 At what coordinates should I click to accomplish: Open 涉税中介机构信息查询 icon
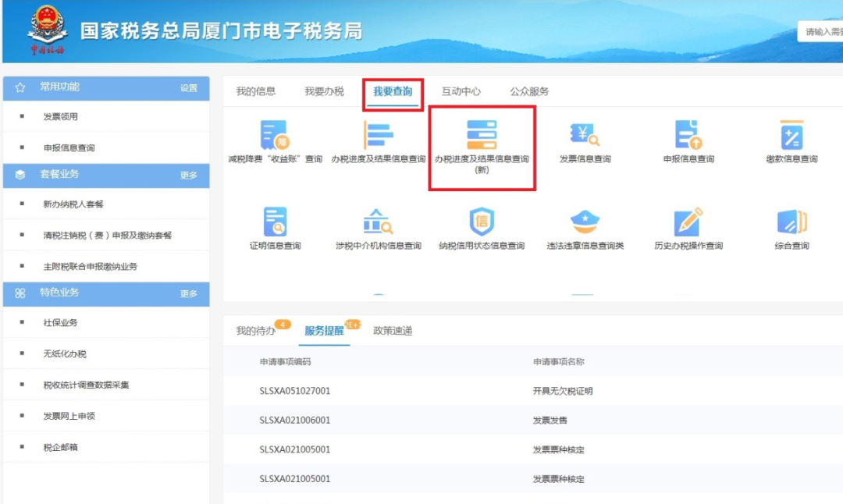tap(378, 222)
